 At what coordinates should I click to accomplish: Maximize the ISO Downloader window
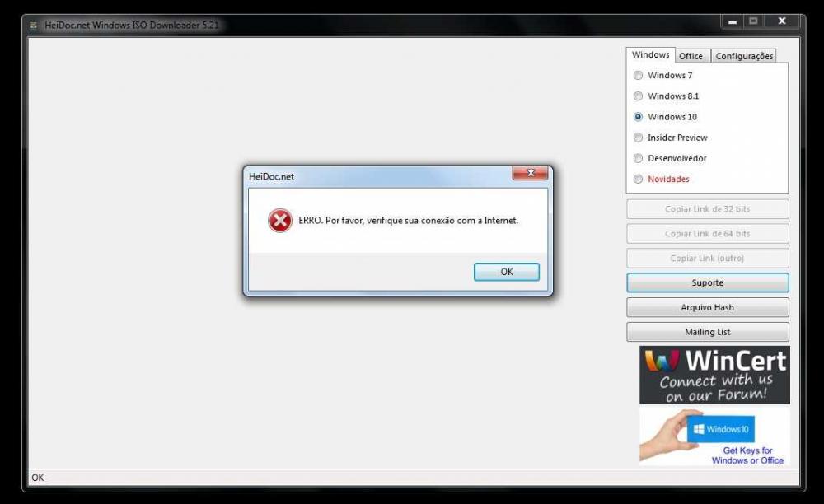pyautogui.click(x=753, y=21)
